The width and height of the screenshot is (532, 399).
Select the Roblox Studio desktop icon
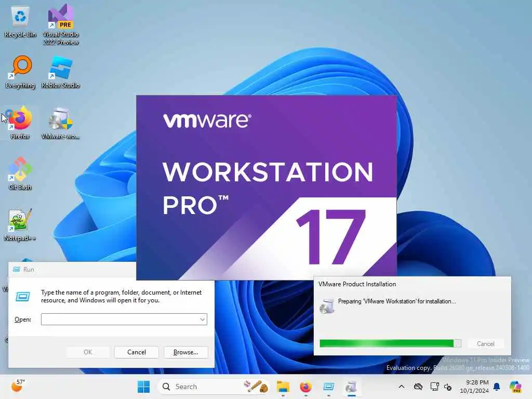click(x=60, y=72)
